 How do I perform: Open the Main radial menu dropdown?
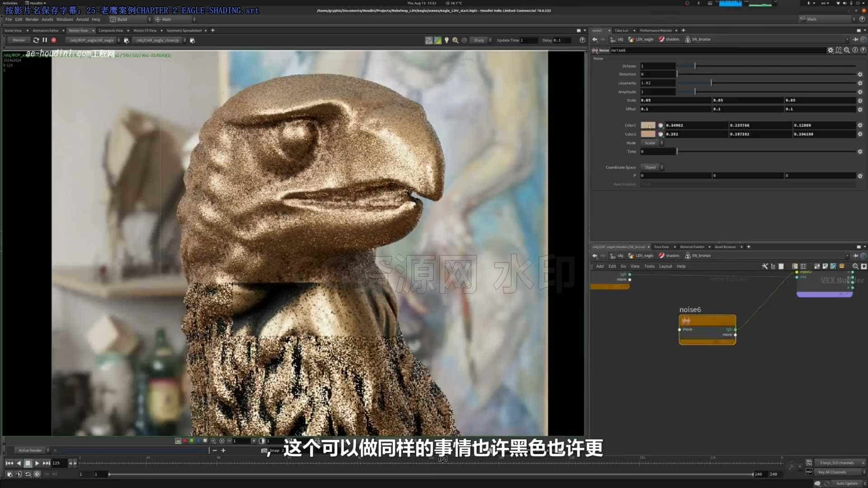[x=175, y=19]
